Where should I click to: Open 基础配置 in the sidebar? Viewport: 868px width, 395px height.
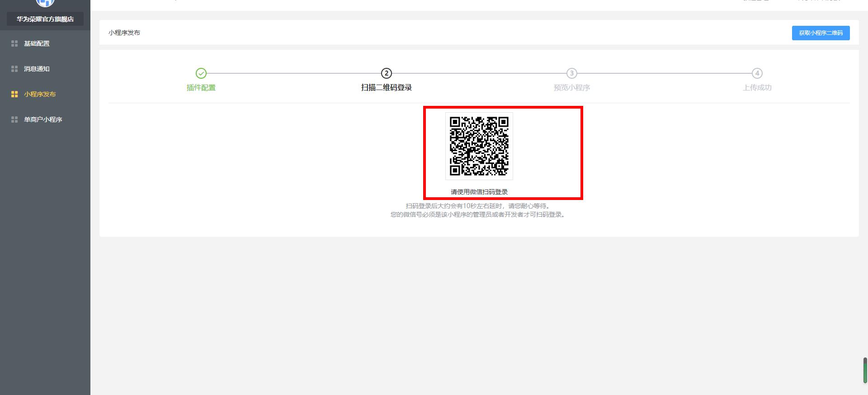[x=37, y=43]
